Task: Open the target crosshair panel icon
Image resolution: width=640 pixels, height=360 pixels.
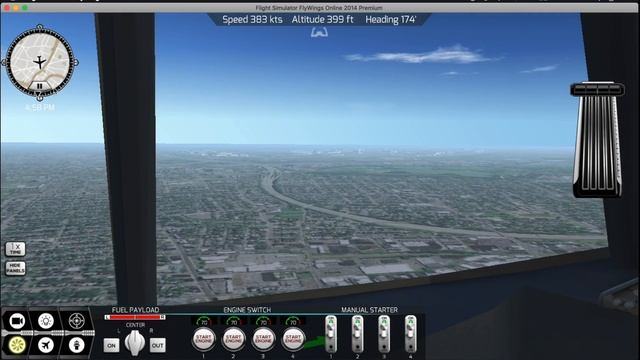Action: pos(76,321)
